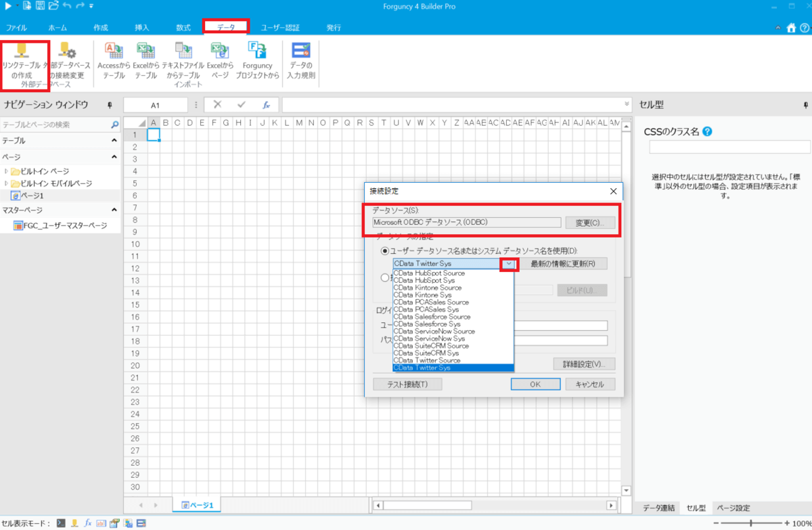
Task: Choose 'CData Salesforce Source' from the list
Action: [x=453, y=317]
